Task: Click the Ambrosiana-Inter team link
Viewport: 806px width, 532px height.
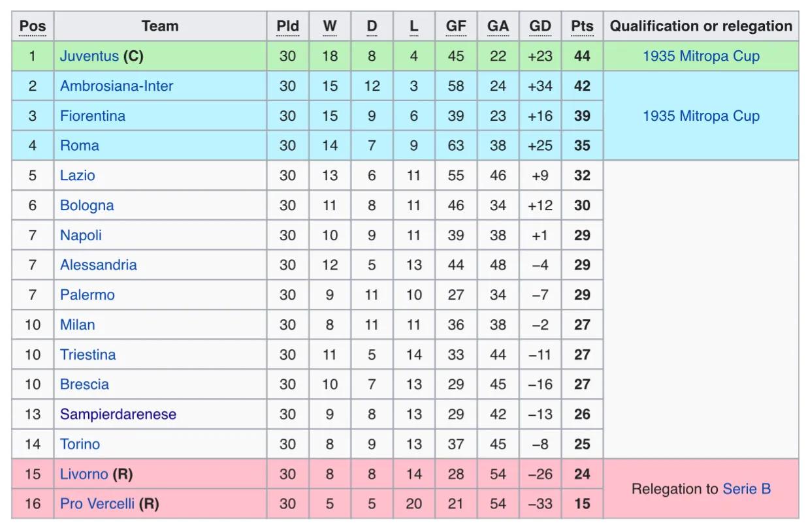Action: 116,86
